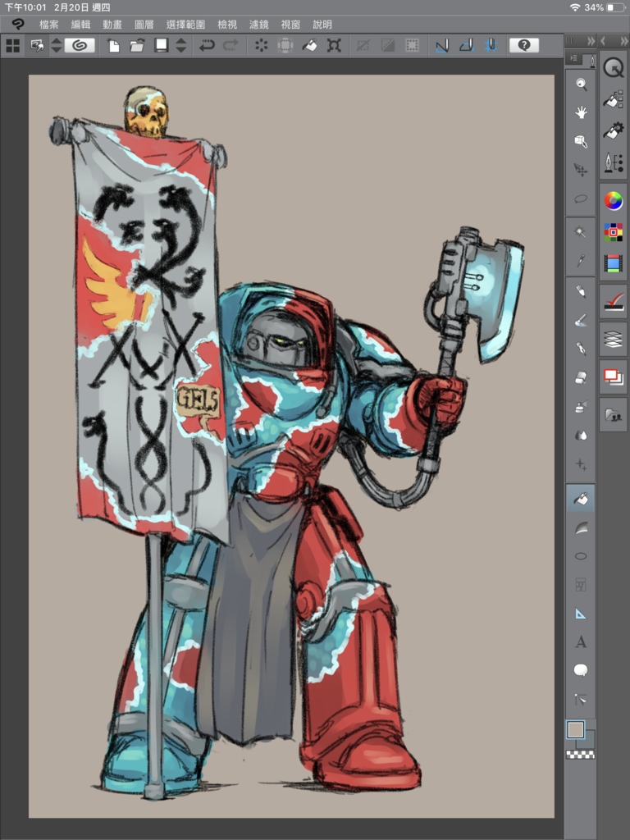The image size is (630, 840).
Task: Select the Airbrush tool
Action: tap(581, 407)
